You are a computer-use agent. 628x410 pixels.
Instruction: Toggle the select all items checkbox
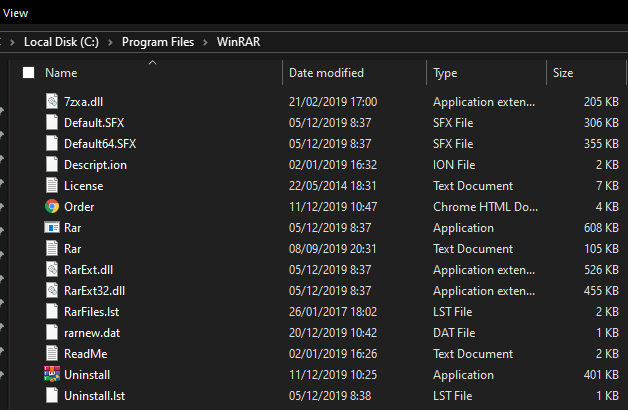pos(28,73)
